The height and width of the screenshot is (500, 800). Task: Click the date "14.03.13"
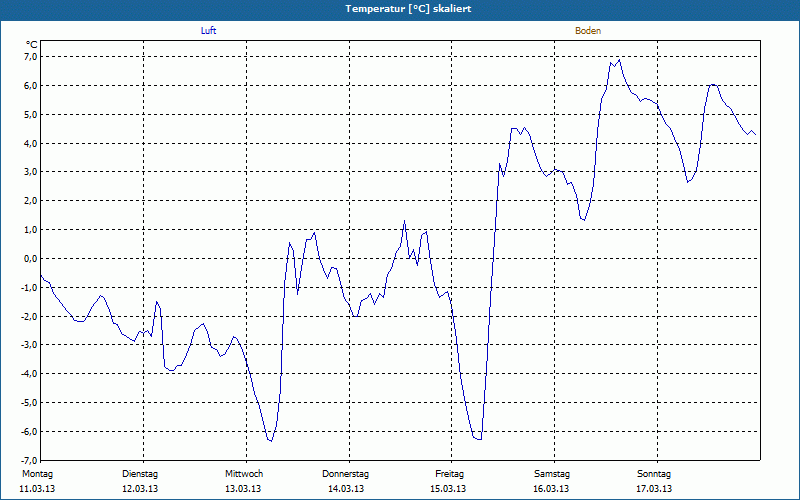click(x=346, y=489)
